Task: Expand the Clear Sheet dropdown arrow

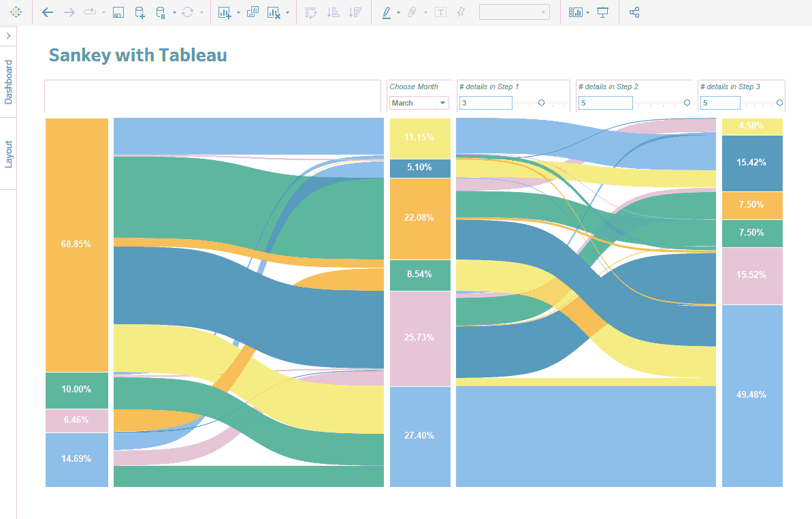Action: click(287, 12)
